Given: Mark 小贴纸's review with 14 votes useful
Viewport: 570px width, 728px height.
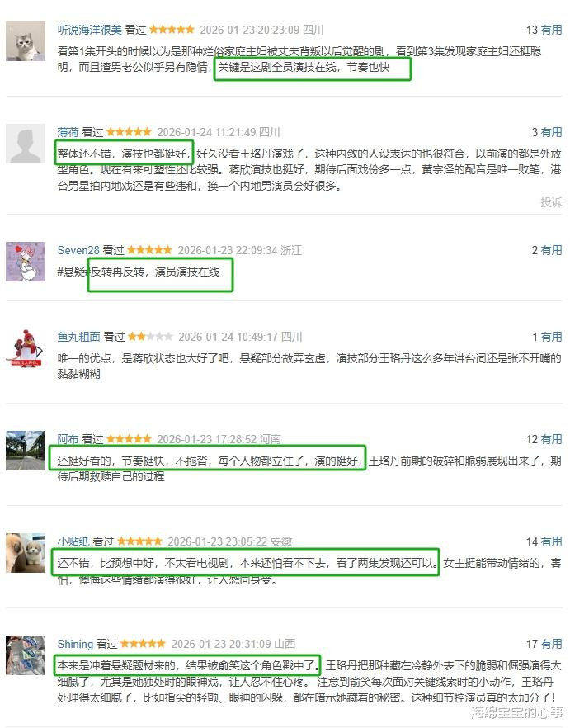Looking at the screenshot, I should coord(551,541).
